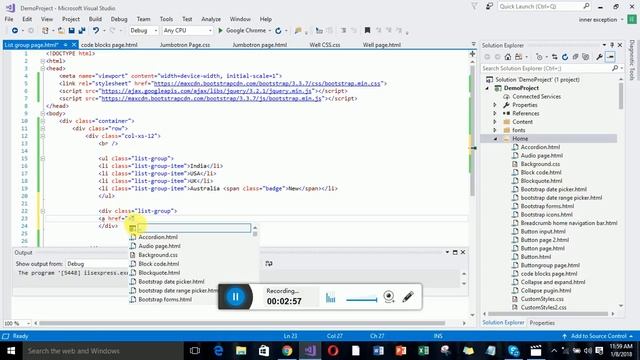Viewport: 640px width, 360px height.
Task: Toggle Solution Explorer Show All Files icon
Action: [586, 57]
